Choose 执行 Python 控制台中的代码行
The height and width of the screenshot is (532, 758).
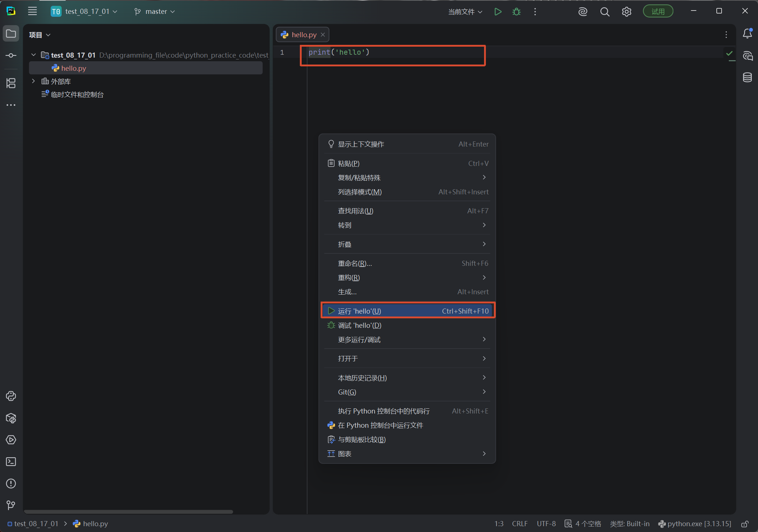pyautogui.click(x=407, y=411)
